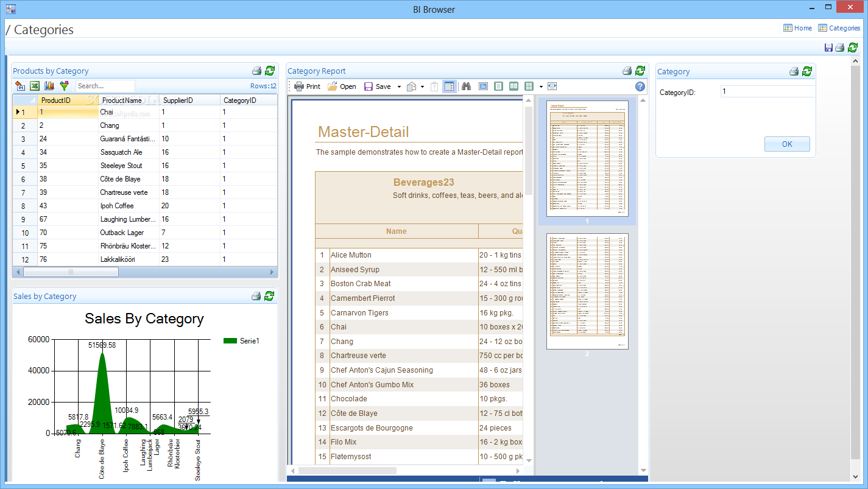The width and height of the screenshot is (868, 489).
Task: Print the Category parameter panel
Action: coord(794,71)
